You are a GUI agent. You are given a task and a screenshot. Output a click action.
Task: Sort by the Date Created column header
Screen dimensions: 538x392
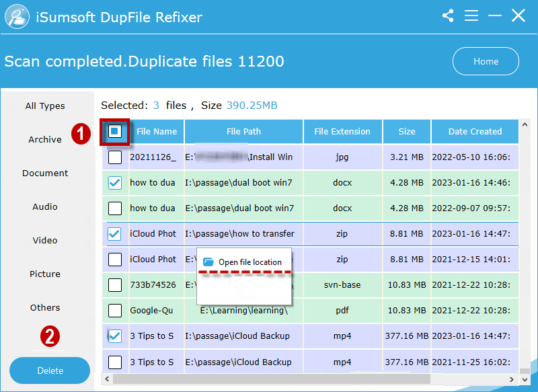[x=475, y=131]
